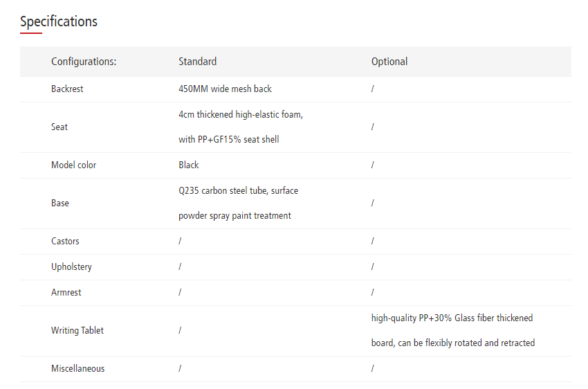Image resolution: width=588 pixels, height=389 pixels.
Task: Select the Base row label
Action: 60,203
